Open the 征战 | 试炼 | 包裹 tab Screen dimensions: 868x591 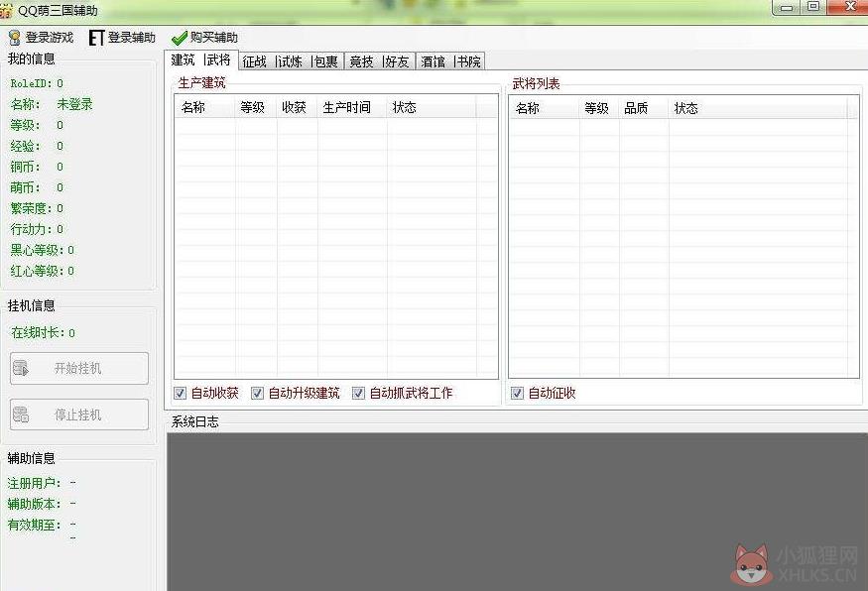click(291, 61)
